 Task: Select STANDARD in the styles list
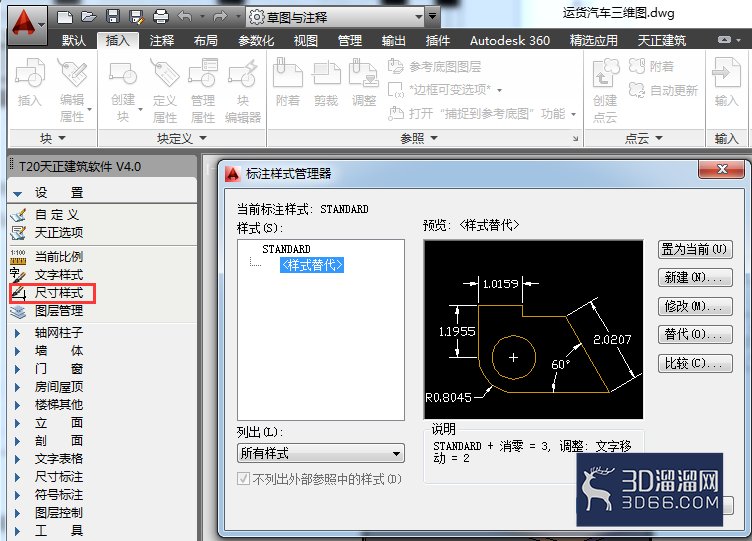(286, 249)
